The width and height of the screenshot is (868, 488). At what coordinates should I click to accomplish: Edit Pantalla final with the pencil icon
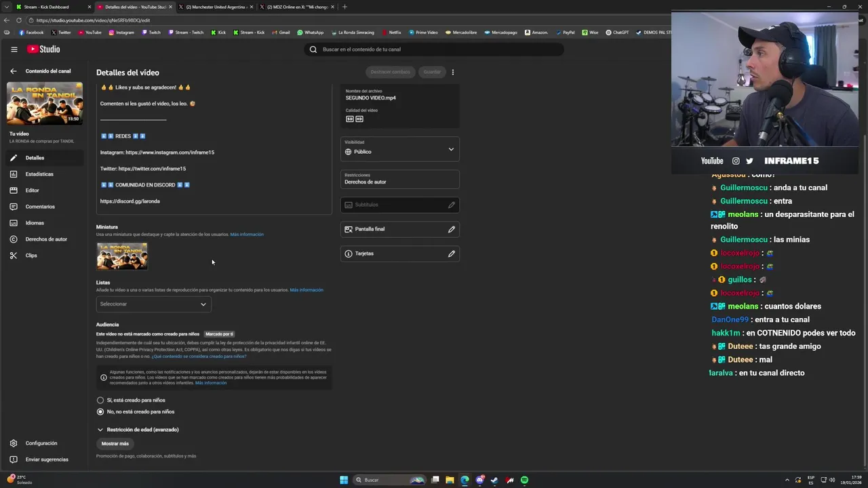451,229
